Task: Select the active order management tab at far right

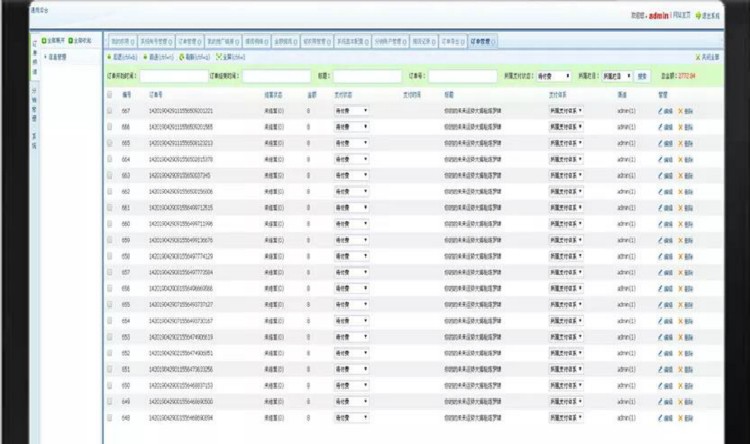Action: coord(480,43)
